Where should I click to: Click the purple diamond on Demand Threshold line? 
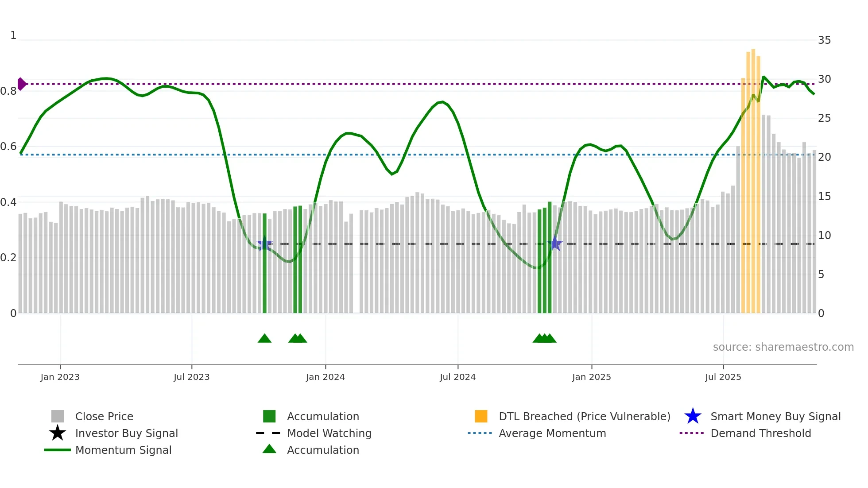21,84
